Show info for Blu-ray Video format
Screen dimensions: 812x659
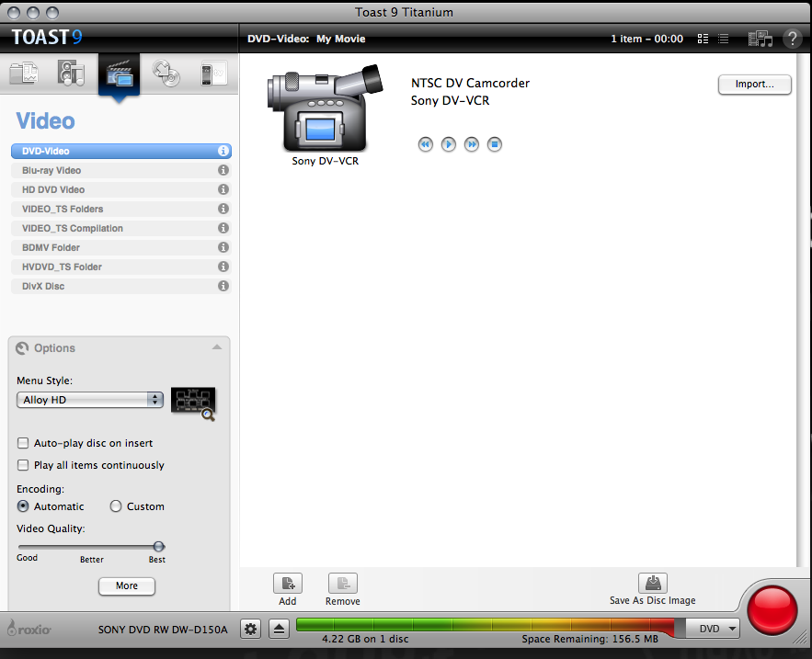click(x=223, y=170)
